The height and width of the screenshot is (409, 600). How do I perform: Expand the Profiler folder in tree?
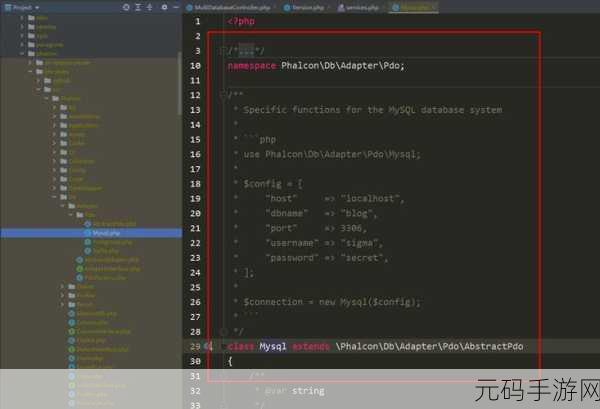point(63,295)
